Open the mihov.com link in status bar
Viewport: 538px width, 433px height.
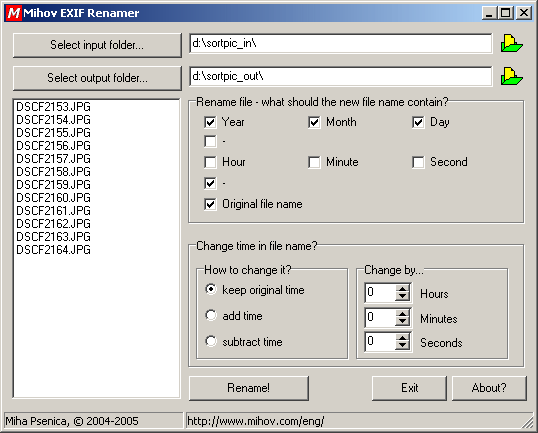256,421
